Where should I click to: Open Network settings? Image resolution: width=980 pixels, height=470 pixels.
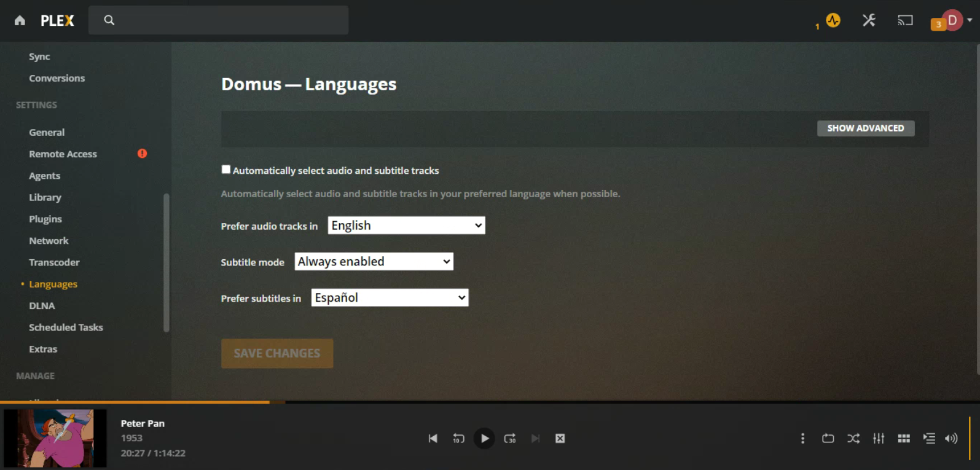tap(49, 241)
